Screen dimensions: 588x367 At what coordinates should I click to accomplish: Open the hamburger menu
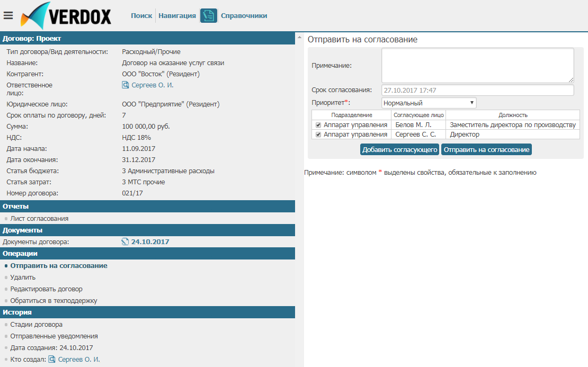pos(8,15)
